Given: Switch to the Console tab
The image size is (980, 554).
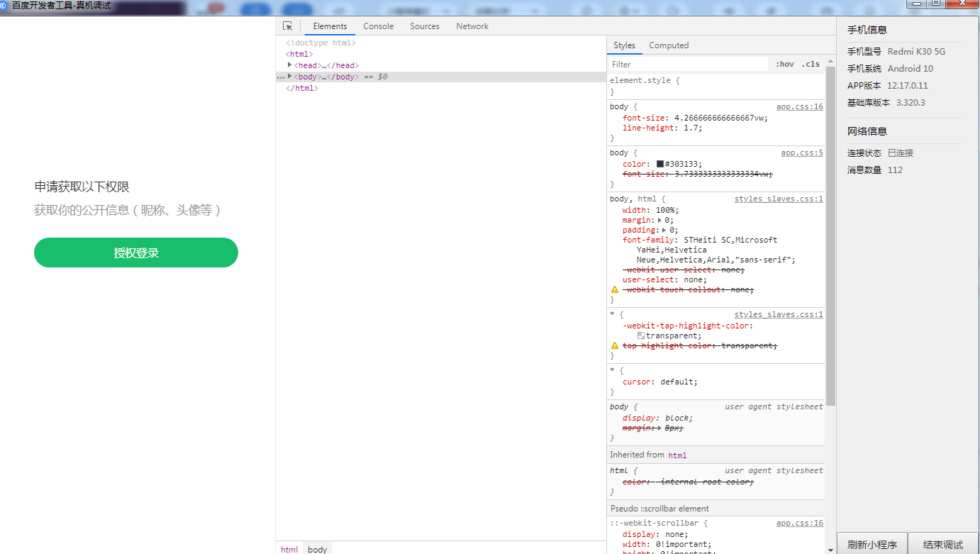Looking at the screenshot, I should coord(378,26).
